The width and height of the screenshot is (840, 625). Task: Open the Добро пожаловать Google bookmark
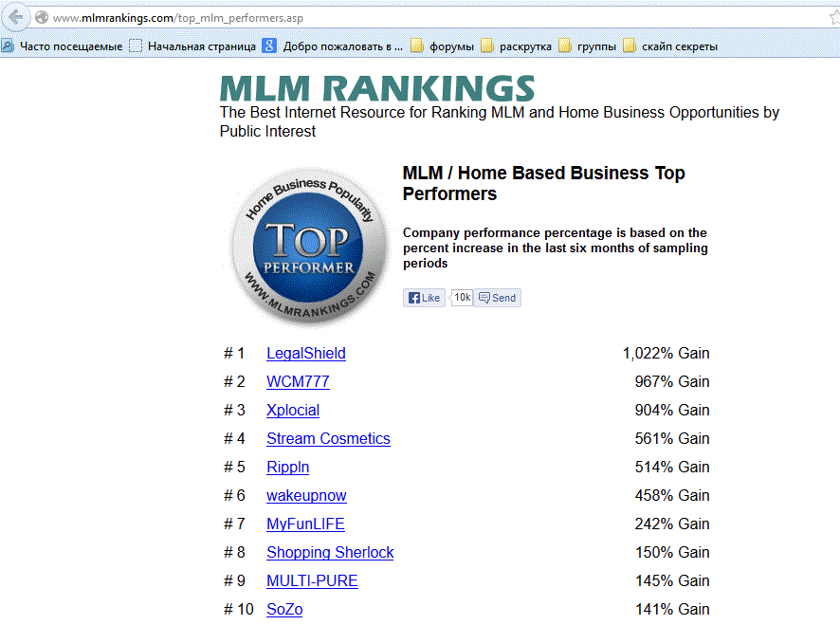coord(333,46)
